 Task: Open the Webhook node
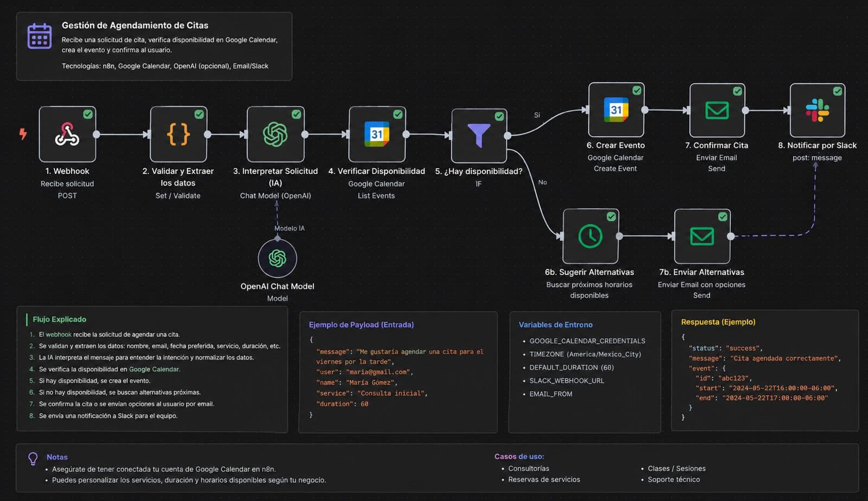67,134
